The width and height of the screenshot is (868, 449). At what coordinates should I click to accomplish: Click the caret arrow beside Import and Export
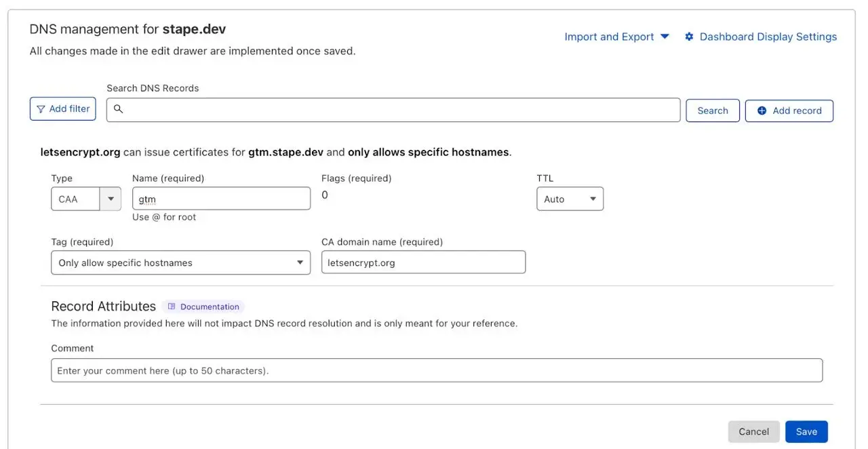tap(665, 37)
